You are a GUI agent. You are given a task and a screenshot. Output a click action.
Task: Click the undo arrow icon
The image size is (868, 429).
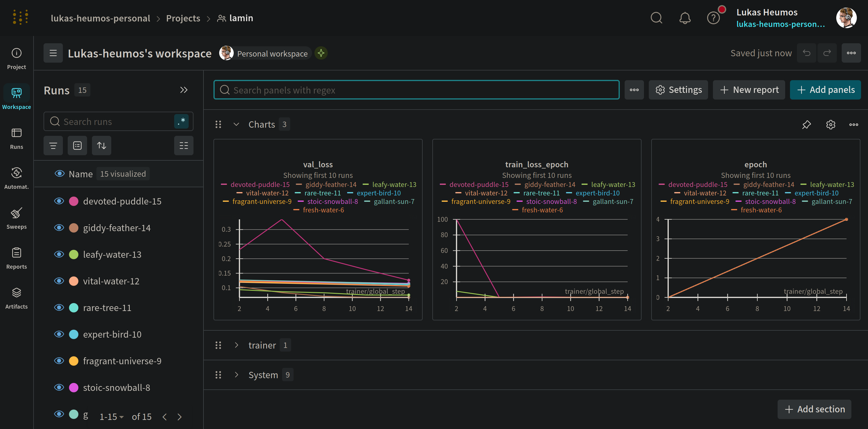806,53
